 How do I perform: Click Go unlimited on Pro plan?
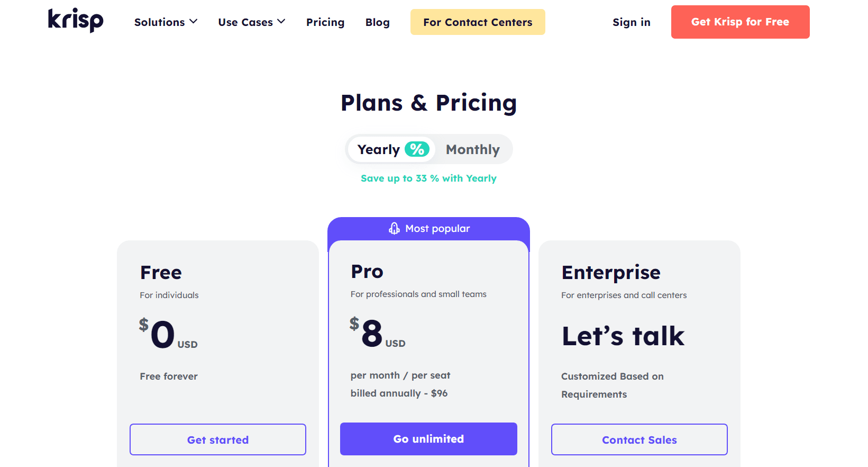(428, 439)
